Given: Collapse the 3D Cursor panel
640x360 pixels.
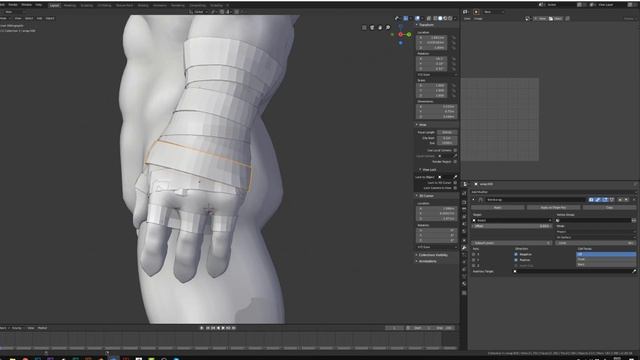Looking at the screenshot, I should tap(417, 196).
